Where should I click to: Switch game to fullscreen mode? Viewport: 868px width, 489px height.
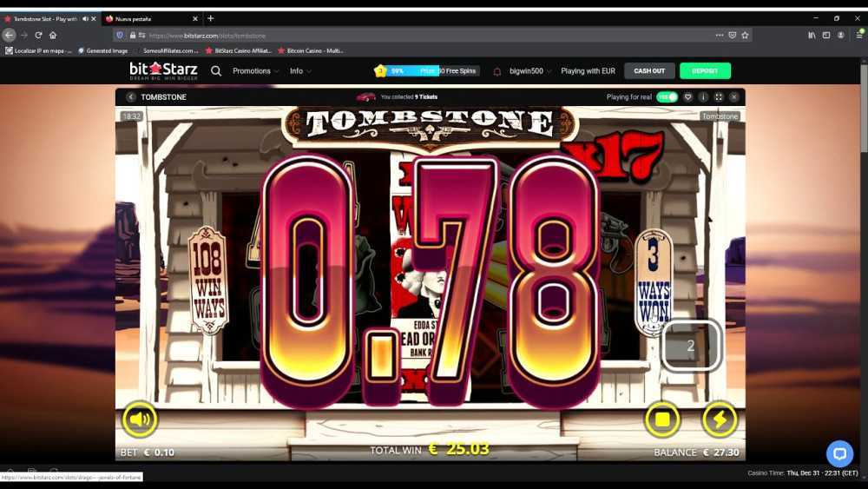(719, 97)
